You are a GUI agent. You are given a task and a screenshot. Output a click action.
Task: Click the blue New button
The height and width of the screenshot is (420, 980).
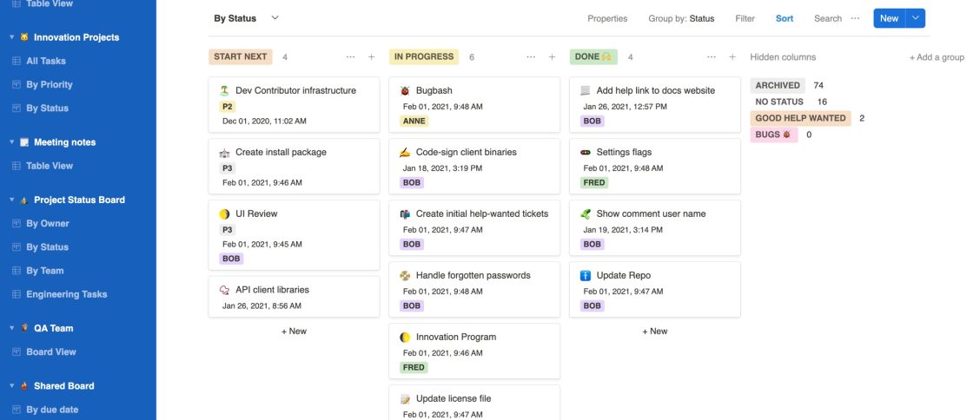889,18
